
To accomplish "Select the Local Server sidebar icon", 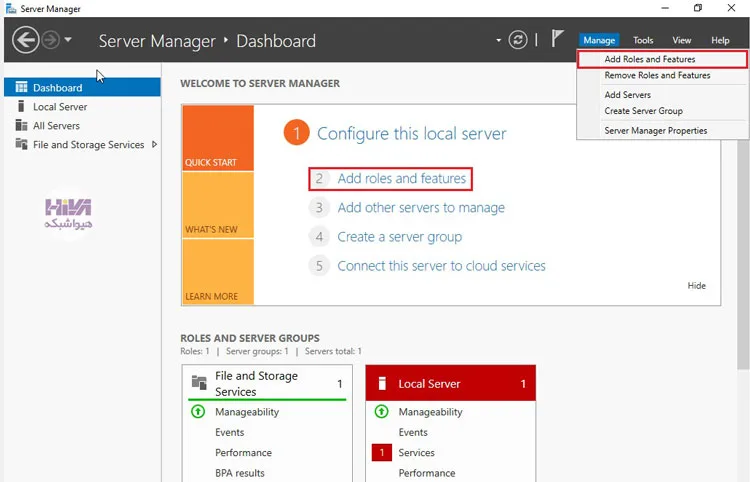I will coord(21,106).
